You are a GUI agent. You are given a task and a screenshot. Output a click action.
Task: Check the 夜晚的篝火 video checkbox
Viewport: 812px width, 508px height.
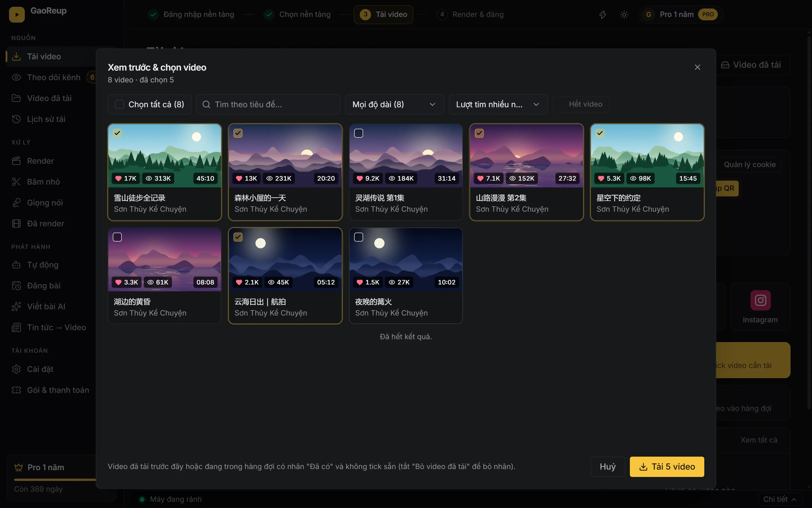[359, 237]
